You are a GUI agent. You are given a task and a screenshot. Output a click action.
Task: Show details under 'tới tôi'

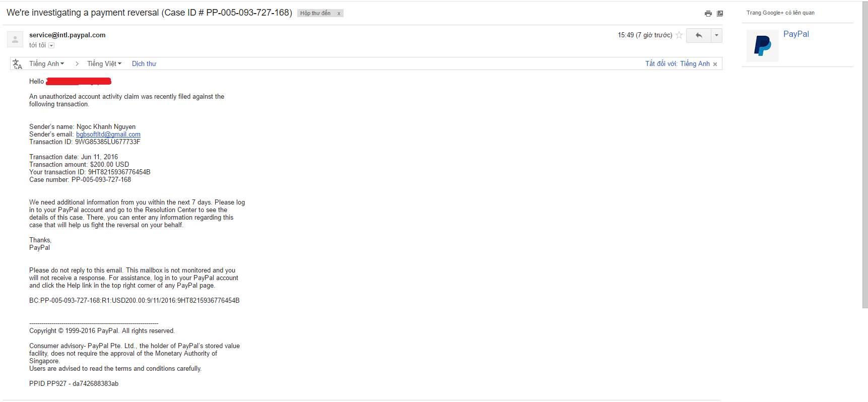click(51, 45)
